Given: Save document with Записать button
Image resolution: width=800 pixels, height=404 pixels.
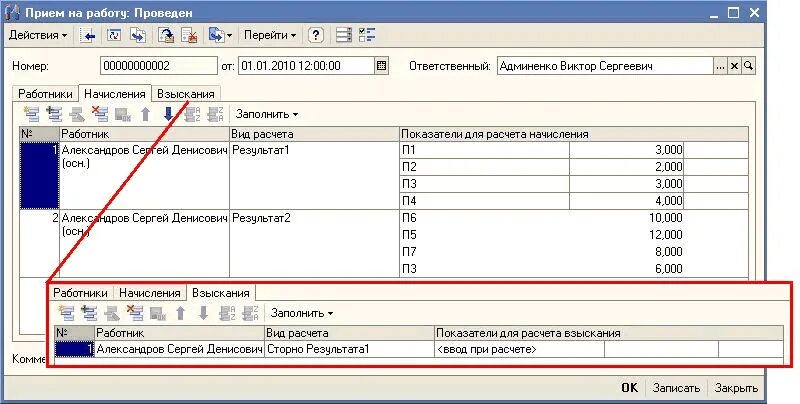Looking at the screenshot, I should pyautogui.click(x=676, y=388).
